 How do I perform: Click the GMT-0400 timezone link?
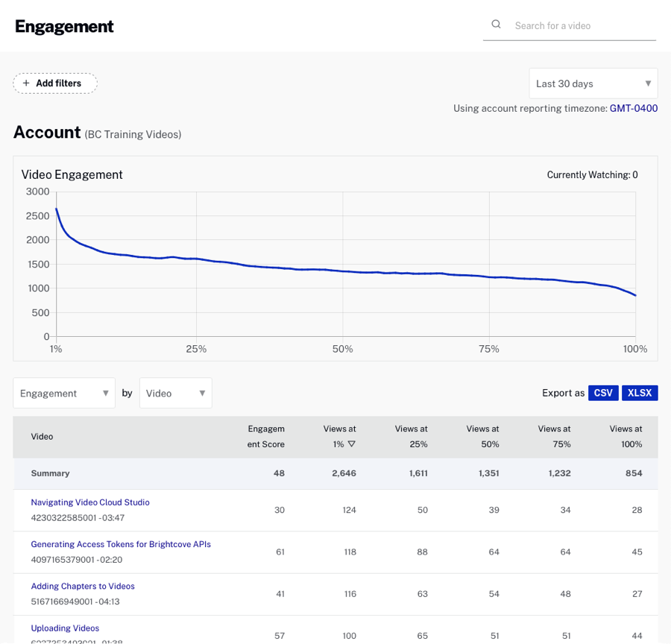pos(633,108)
